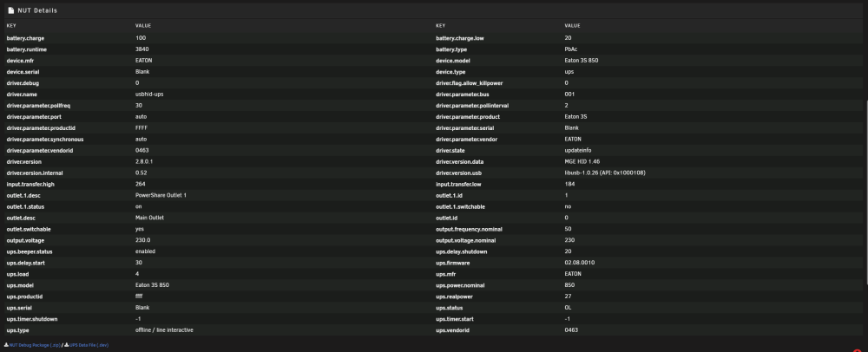Screen dimensions: 868x352
Task: Click the outlet.1.switchable key
Action: coord(461,206)
